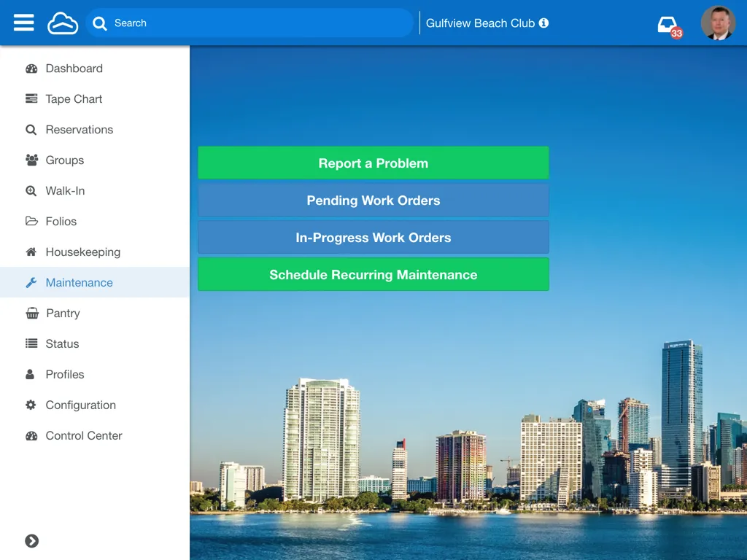Image resolution: width=747 pixels, height=560 pixels.
Task: Open Dashboard from the sidebar
Action: [95, 69]
